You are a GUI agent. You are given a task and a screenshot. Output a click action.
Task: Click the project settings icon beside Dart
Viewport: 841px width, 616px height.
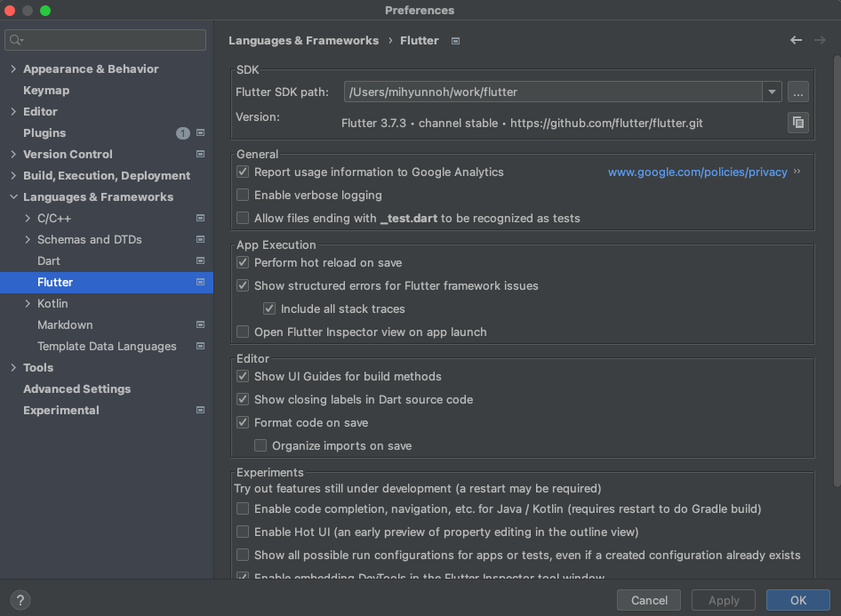[201, 260]
